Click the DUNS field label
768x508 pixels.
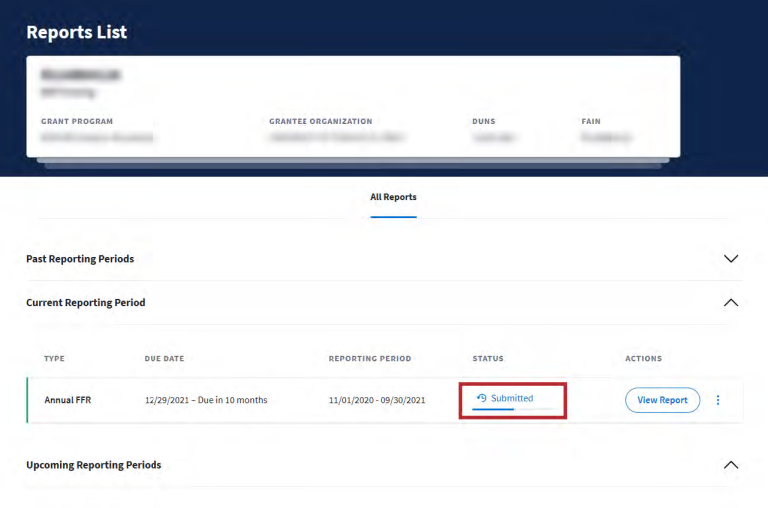pos(483,121)
